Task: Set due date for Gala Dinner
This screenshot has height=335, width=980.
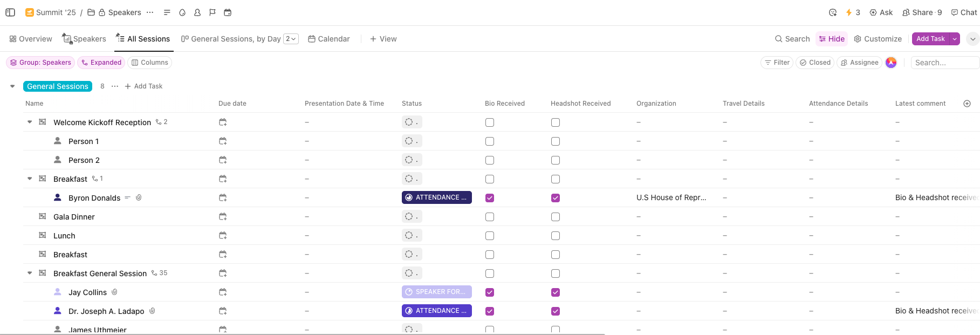Action: pos(223,217)
